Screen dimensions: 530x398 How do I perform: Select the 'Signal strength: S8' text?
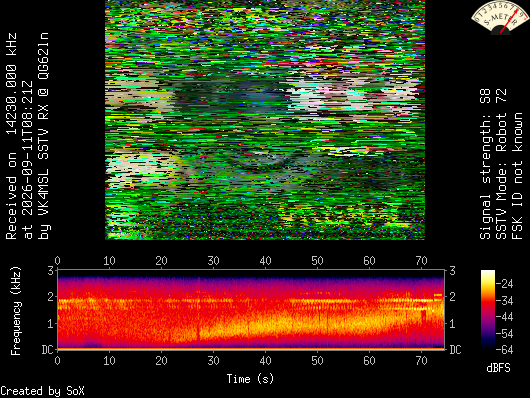[485, 164]
